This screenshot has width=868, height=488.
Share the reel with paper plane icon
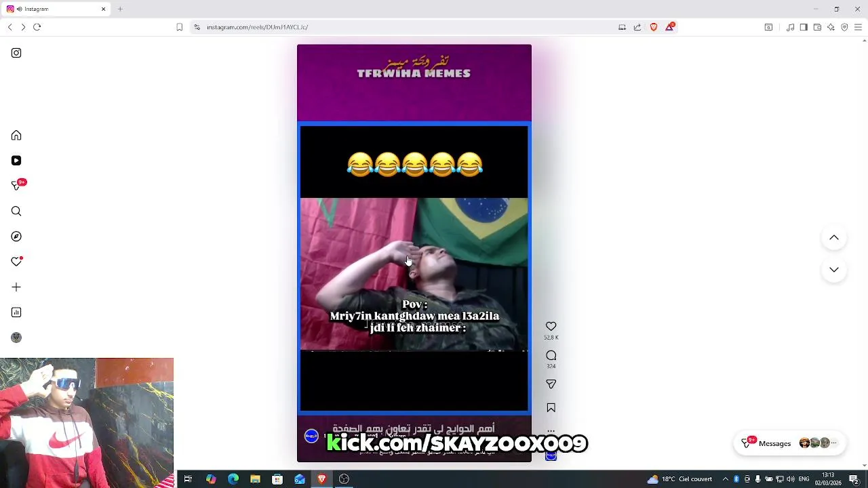click(551, 384)
